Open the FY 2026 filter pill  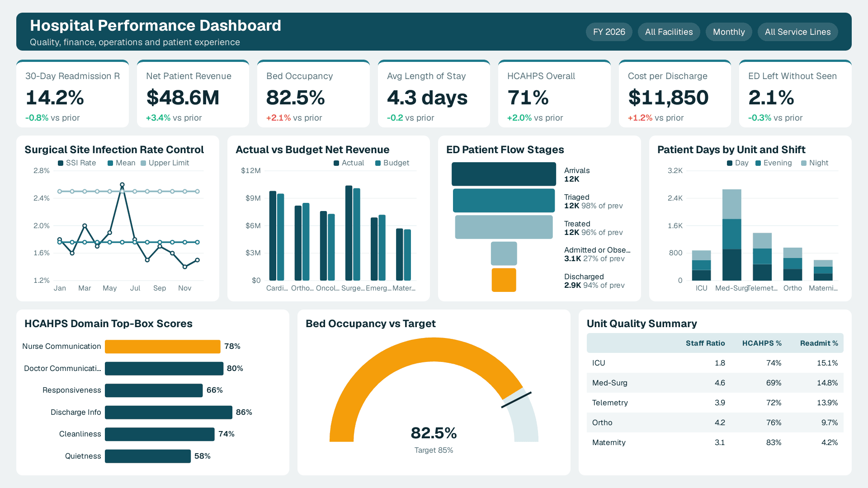click(x=609, y=32)
